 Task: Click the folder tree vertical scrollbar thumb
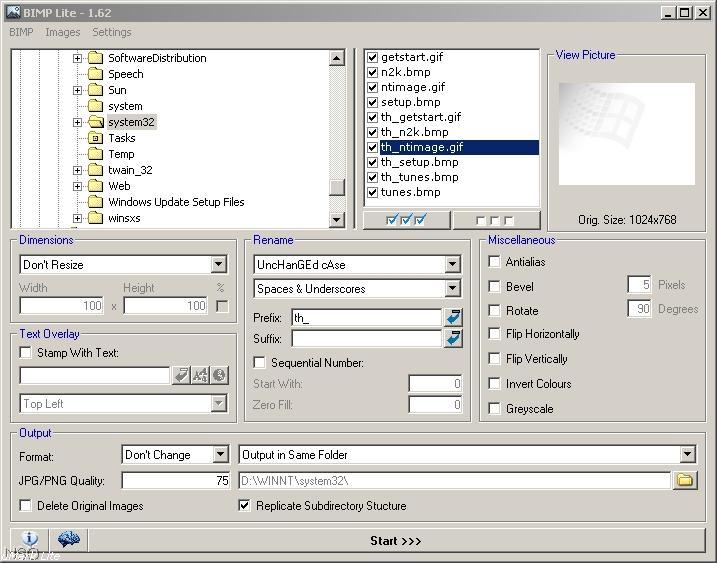coord(337,187)
